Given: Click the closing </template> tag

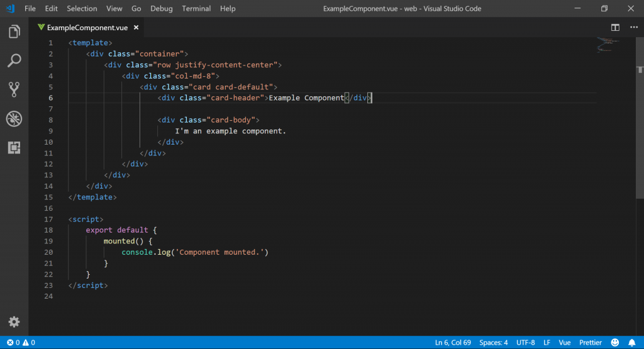Looking at the screenshot, I should coord(92,197).
